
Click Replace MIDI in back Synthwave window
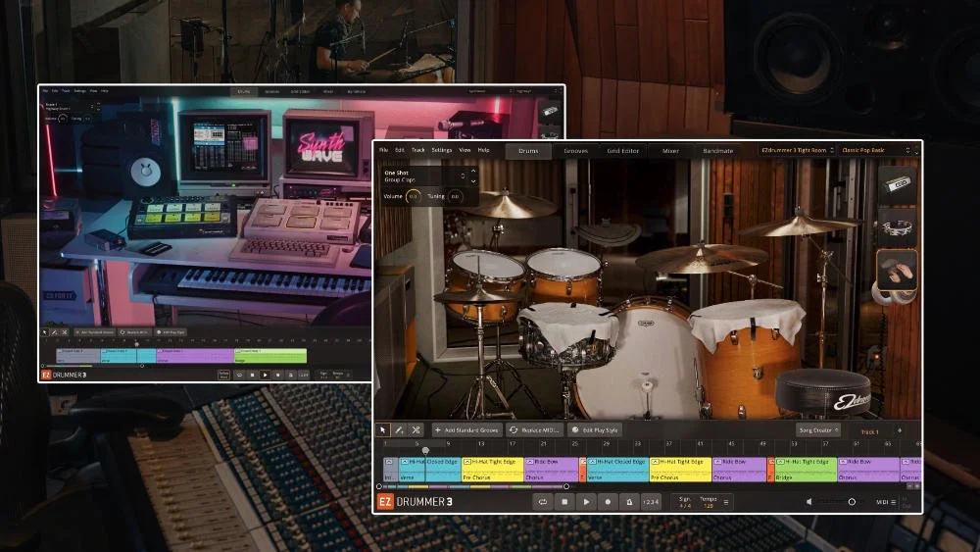click(133, 332)
